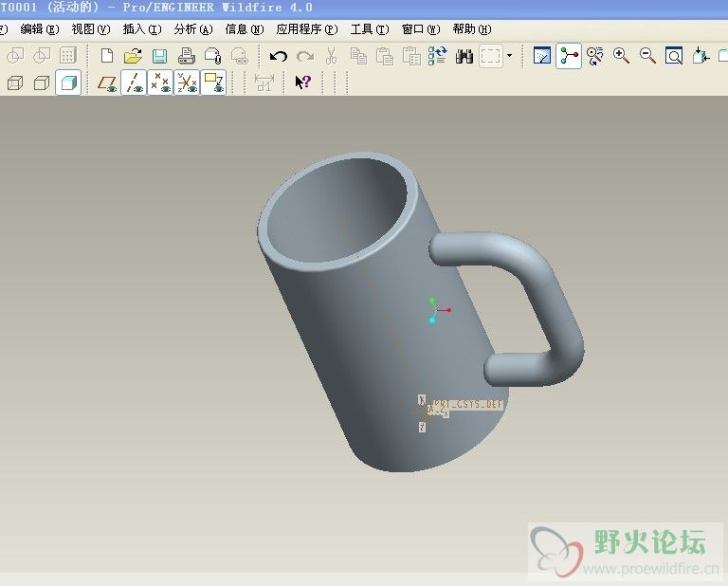Click the greyed dimension icon in second toolbar
The height and width of the screenshot is (586, 728).
264,83
